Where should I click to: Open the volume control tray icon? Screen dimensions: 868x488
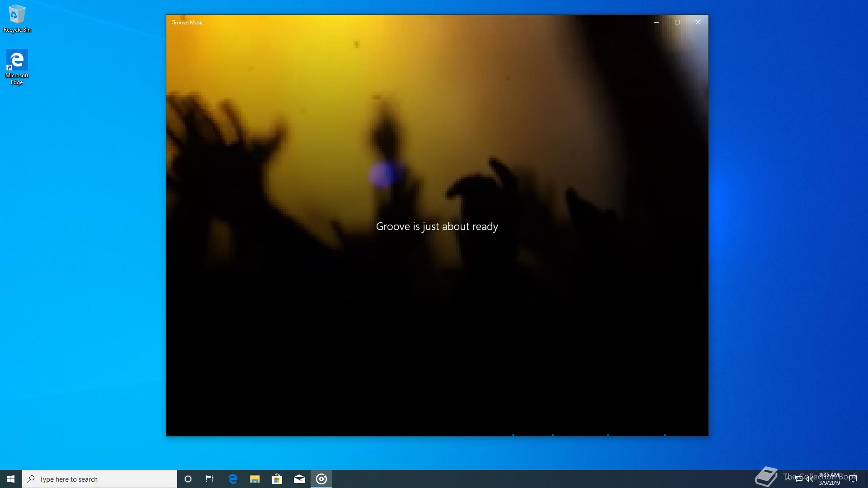(810, 479)
